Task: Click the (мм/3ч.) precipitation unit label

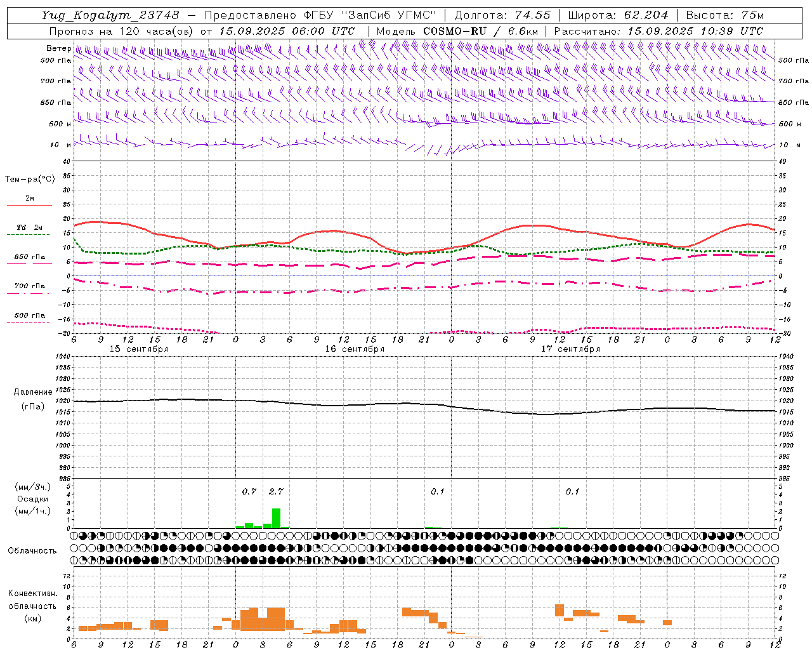Action: [32, 487]
